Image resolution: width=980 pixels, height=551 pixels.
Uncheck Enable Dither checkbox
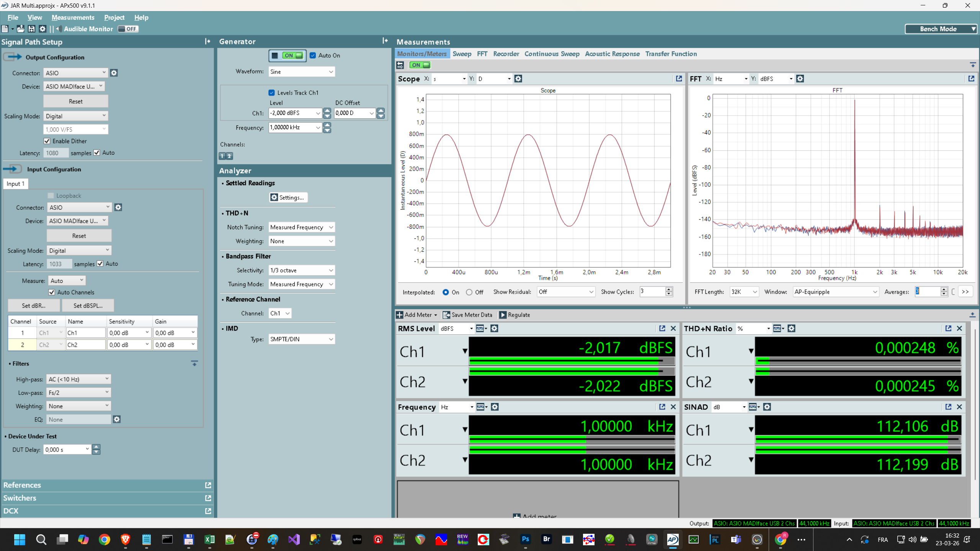(47, 141)
